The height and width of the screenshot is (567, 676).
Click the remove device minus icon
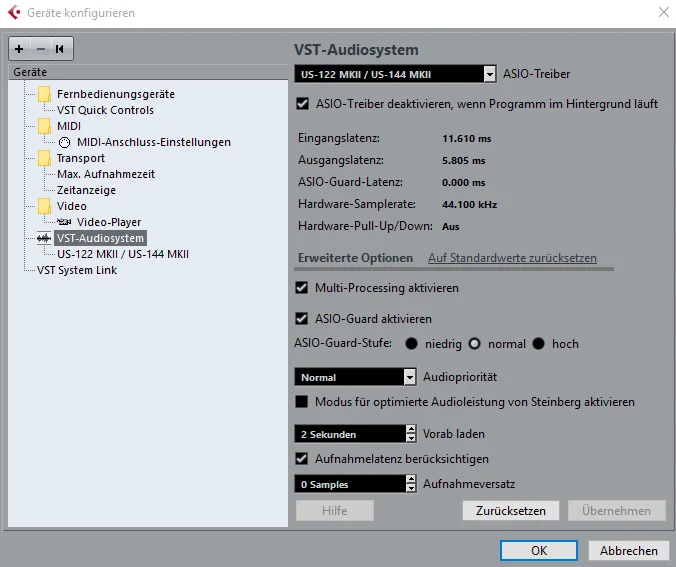pyautogui.click(x=40, y=48)
